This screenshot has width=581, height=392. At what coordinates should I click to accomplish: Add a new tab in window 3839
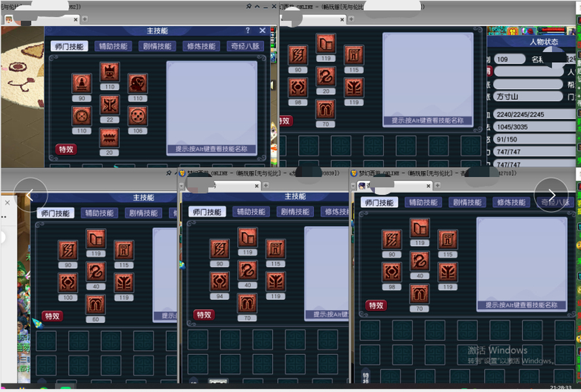[x=266, y=186]
